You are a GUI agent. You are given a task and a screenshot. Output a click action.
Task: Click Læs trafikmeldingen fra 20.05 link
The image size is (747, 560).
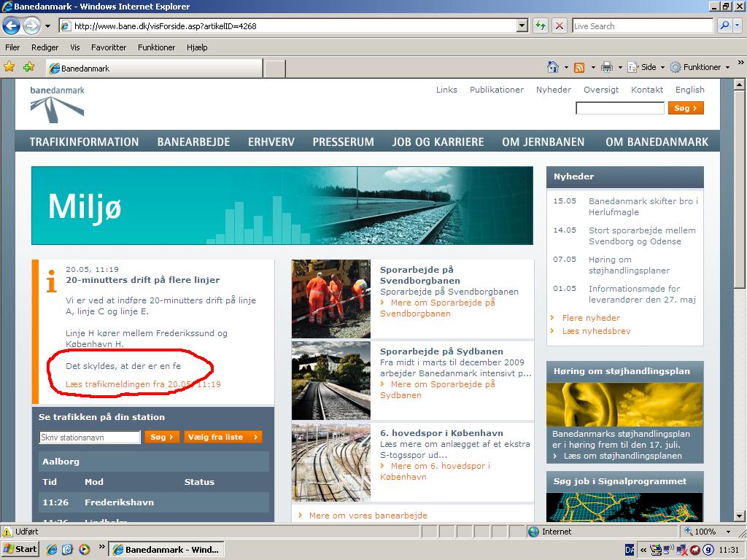(x=143, y=384)
